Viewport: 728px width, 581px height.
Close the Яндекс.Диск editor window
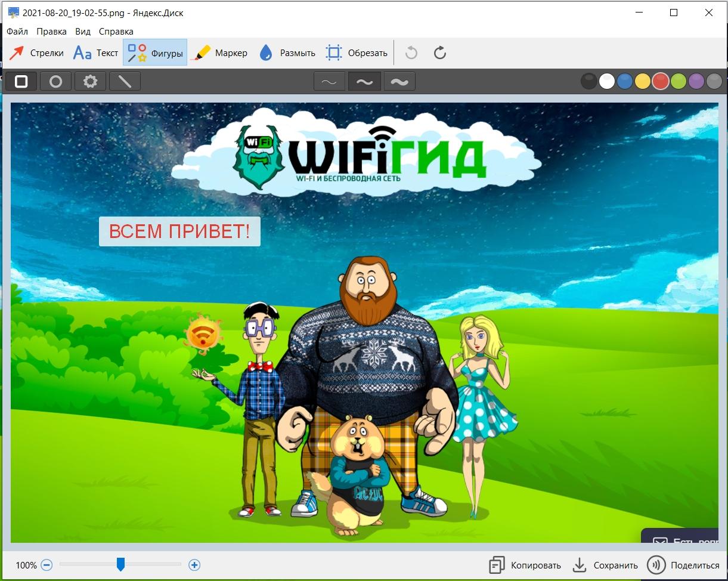710,13
